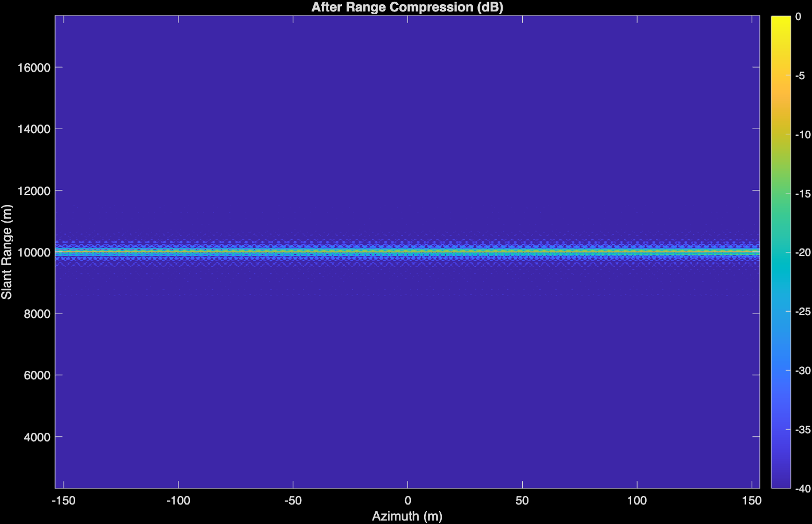Viewport: 812px width, 524px height.
Task: Click the colorbar at the yellow 0 dB end
Action: [x=780, y=19]
